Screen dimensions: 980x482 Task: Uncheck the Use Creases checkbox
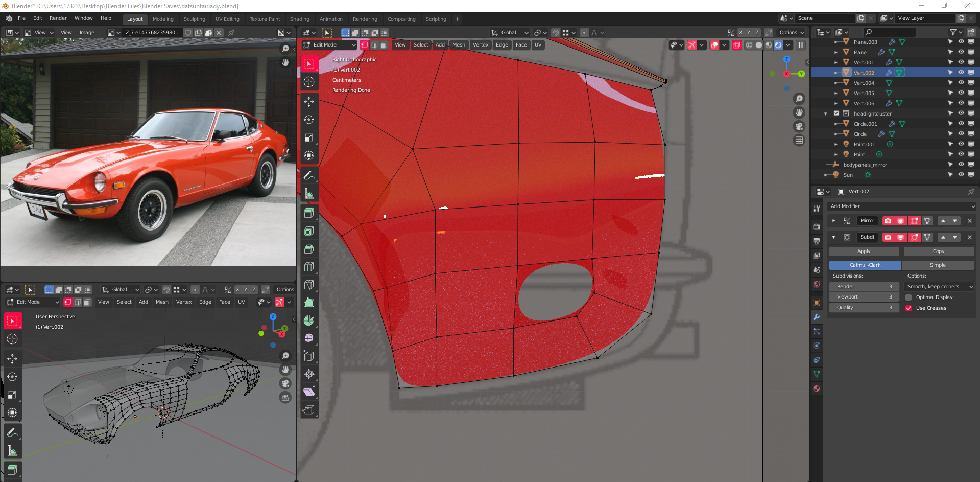(x=909, y=308)
